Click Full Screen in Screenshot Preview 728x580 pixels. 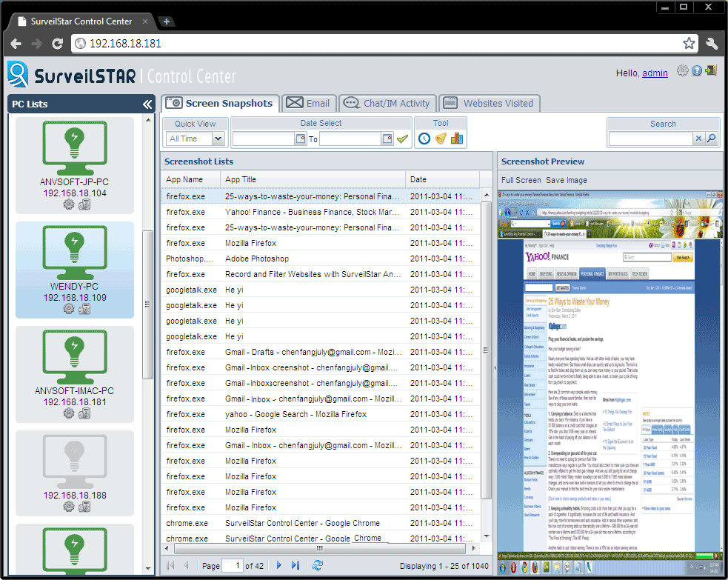click(521, 180)
